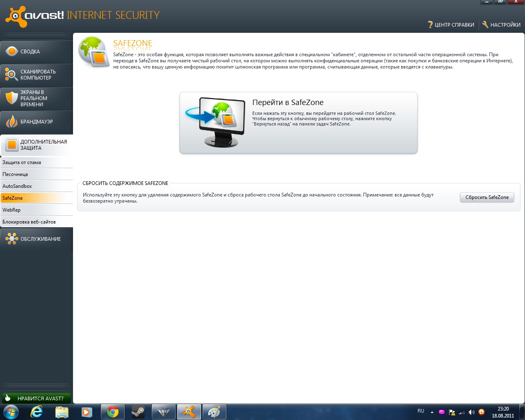Click the real-time shields shield icon

pos(12,98)
